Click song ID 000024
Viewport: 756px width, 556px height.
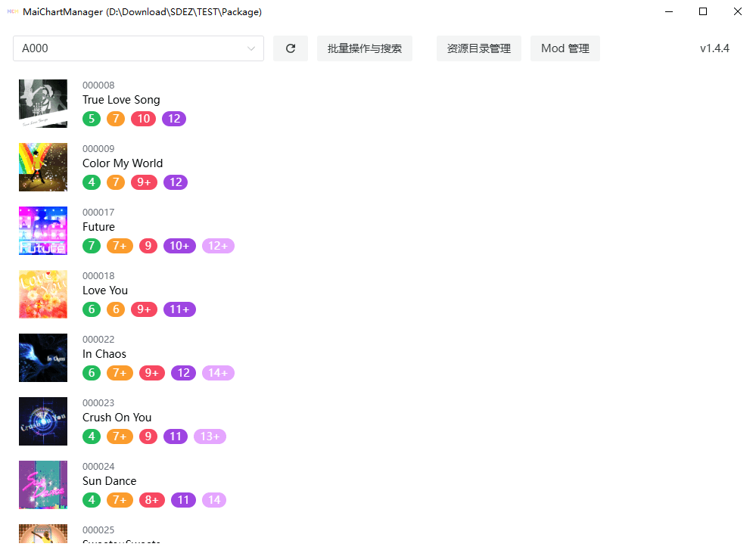tap(98, 467)
